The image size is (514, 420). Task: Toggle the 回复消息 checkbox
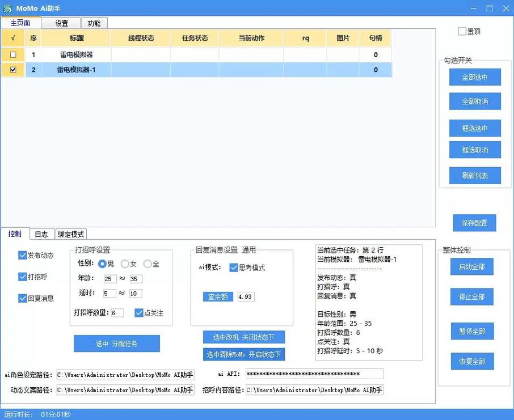point(22,298)
